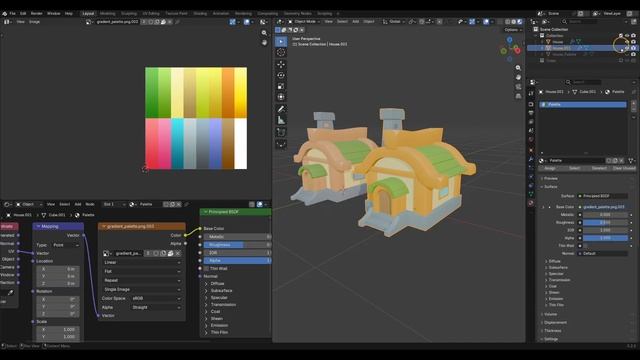Select the Add Cube tool
The image size is (640, 360).
click(x=281, y=132)
